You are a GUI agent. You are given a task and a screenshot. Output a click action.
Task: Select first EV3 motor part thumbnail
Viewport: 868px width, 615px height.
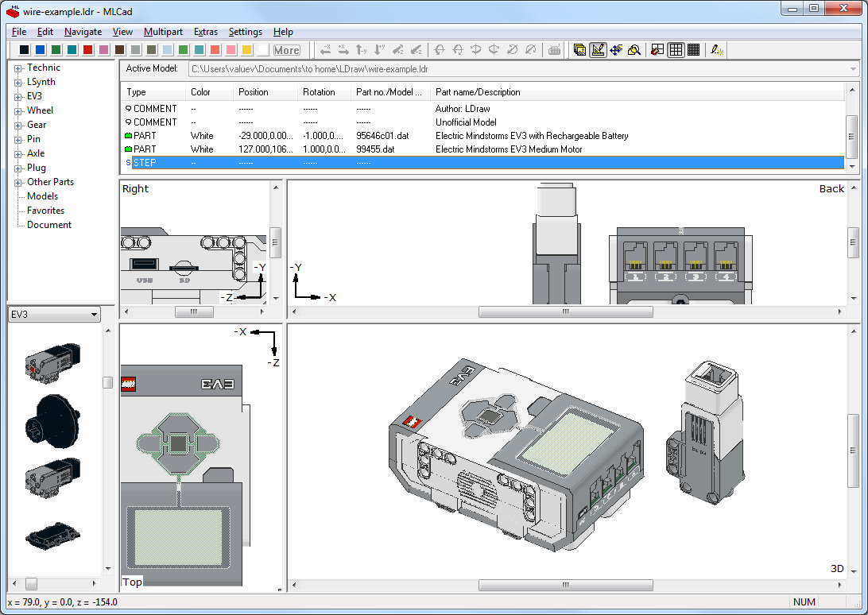point(52,362)
